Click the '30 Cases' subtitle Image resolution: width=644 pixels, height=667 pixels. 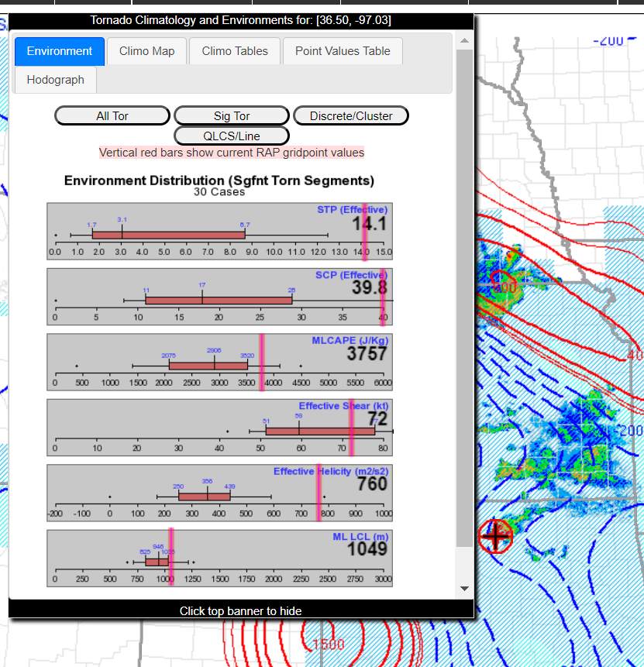pos(219,192)
